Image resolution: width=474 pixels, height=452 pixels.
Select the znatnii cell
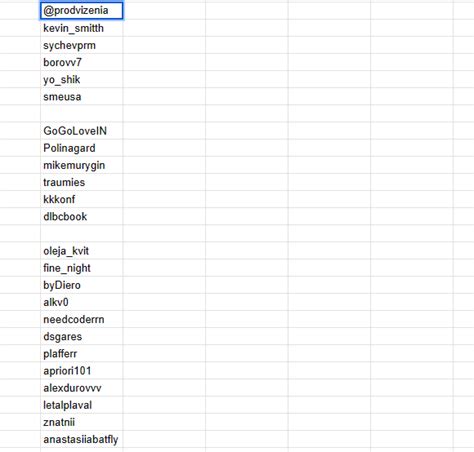tap(82, 422)
